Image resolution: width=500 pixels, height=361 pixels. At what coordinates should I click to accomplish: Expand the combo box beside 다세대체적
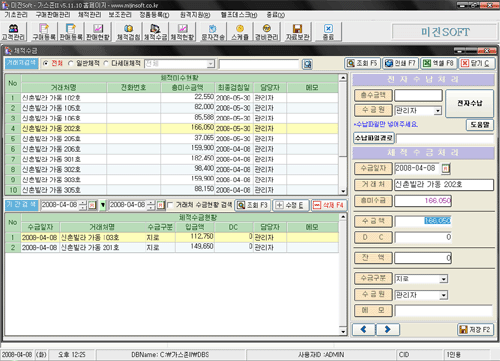[210, 64]
